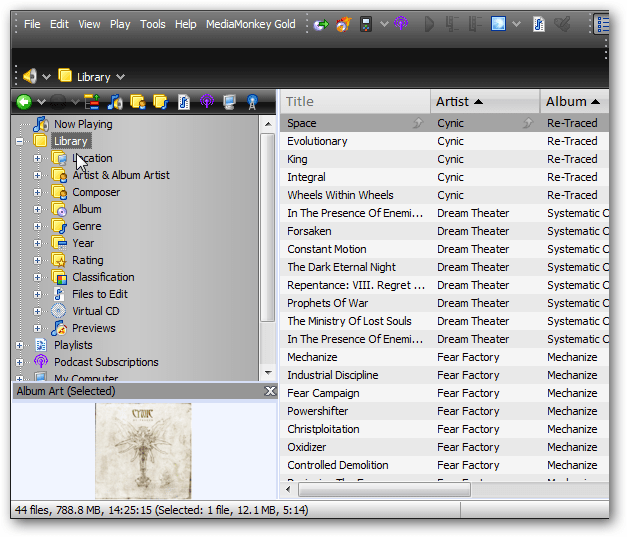
Task: Open the MediaMonkey Gold menu
Action: (250, 24)
